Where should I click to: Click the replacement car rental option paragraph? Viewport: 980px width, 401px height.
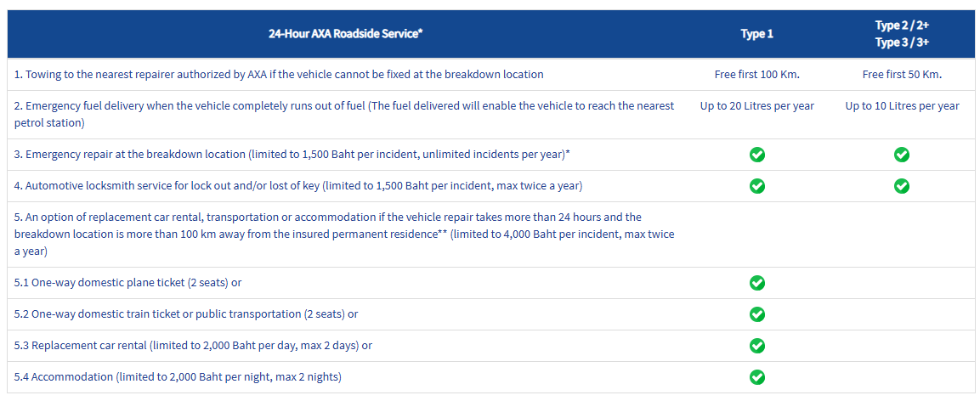tap(344, 234)
